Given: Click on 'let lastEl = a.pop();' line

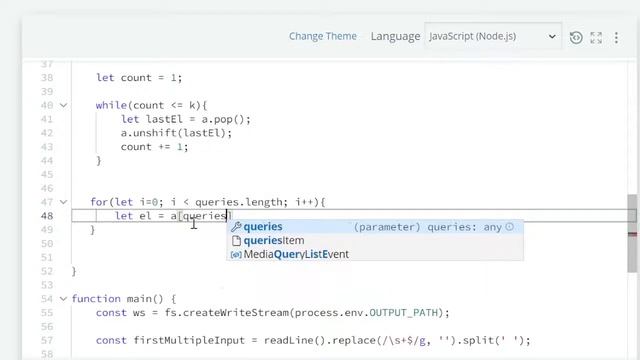Looking at the screenshot, I should click(185, 119).
